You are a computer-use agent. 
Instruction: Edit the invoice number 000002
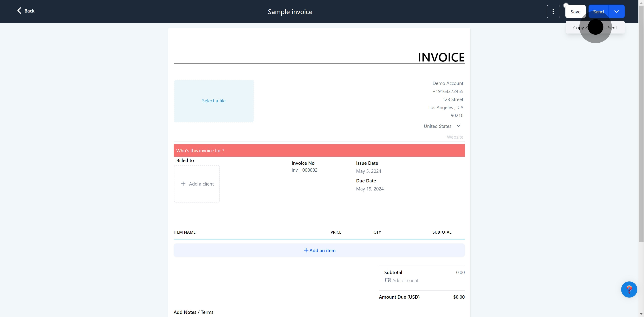tap(309, 170)
